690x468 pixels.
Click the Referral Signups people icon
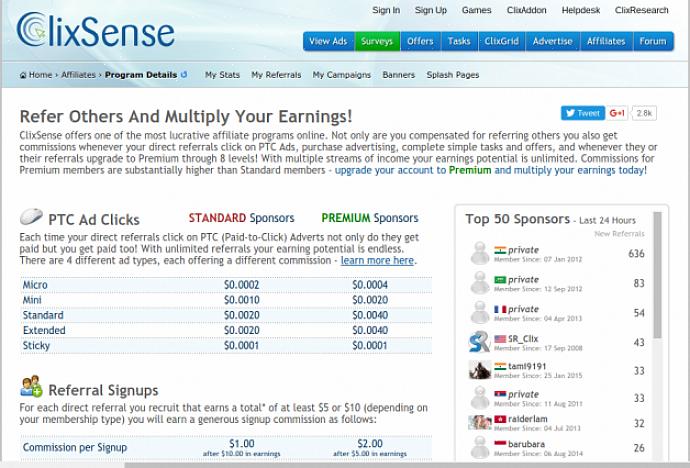pyautogui.click(x=31, y=387)
